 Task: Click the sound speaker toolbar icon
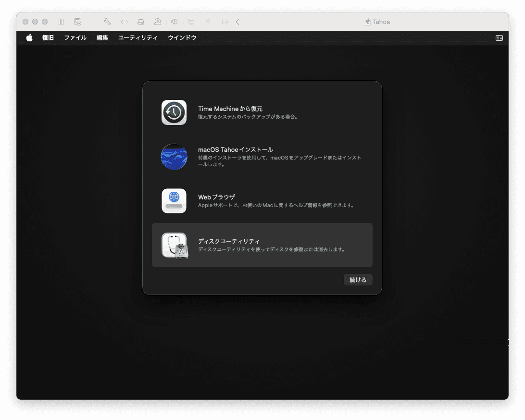[x=175, y=22]
